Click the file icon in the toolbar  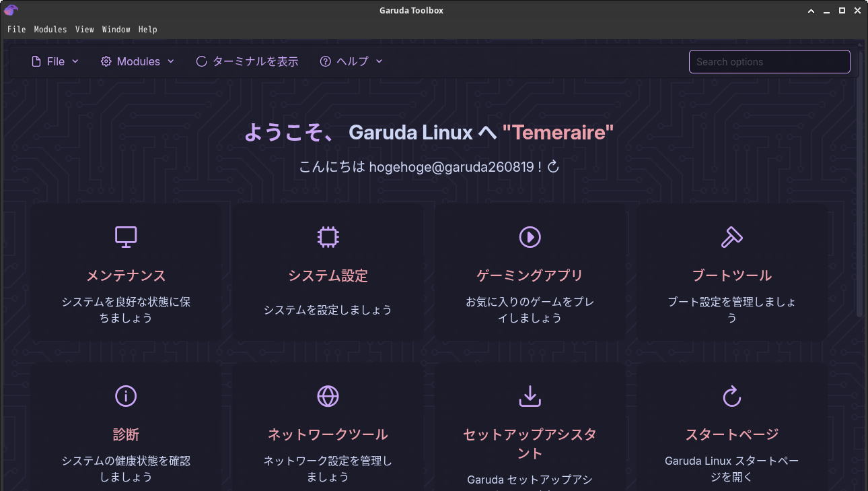[36, 61]
